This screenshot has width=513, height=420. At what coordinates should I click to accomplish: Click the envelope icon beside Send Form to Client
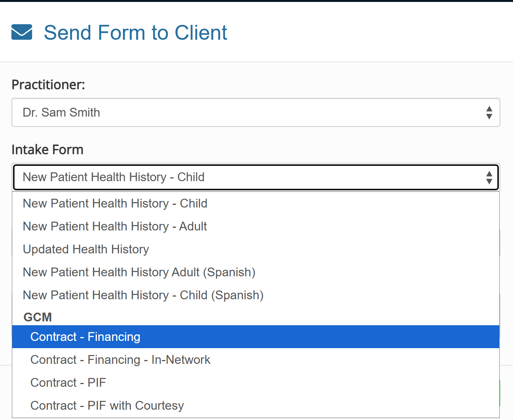coord(22,32)
